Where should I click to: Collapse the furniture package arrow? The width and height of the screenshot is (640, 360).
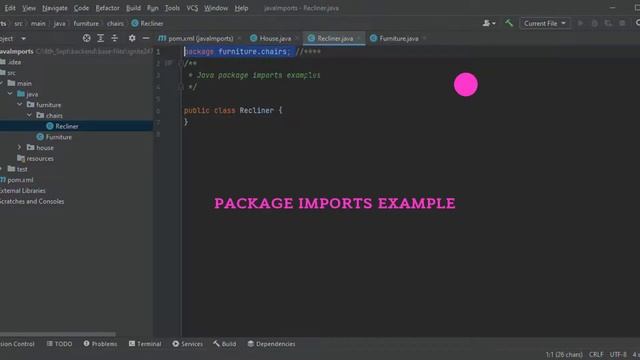(20, 104)
